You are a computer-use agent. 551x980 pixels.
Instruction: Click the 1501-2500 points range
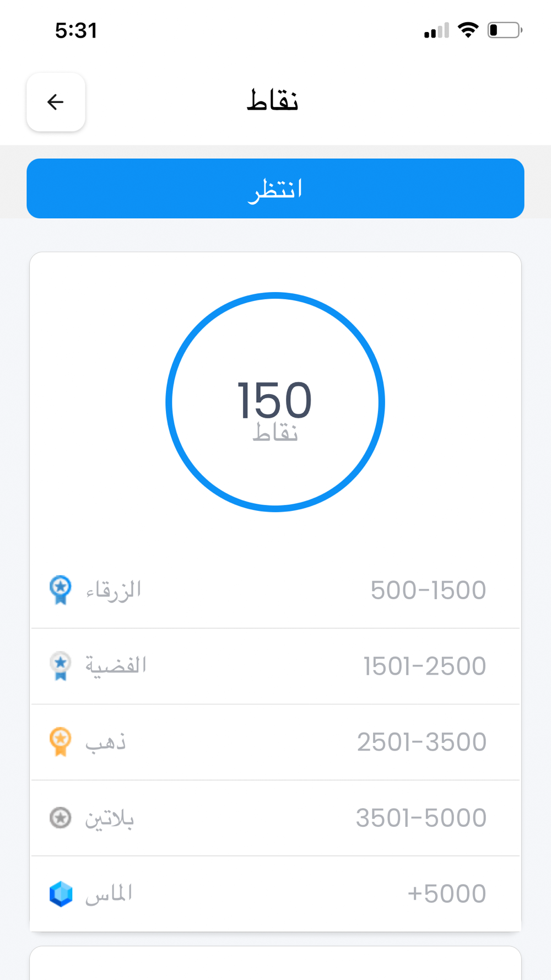point(425,666)
